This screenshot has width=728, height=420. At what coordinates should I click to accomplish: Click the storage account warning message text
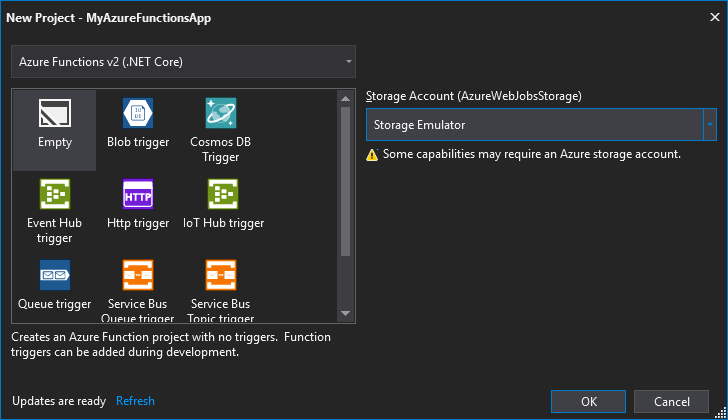532,154
